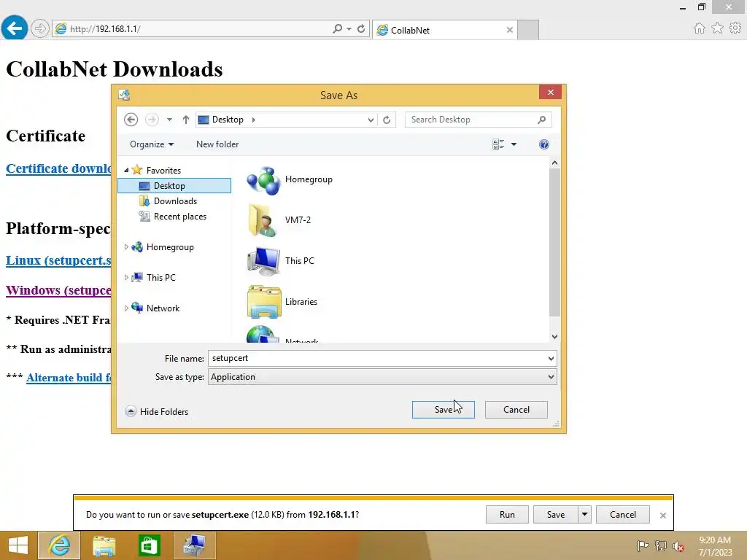This screenshot has width=747, height=560.
Task: Open the File name history dropdown
Action: [x=551, y=359]
